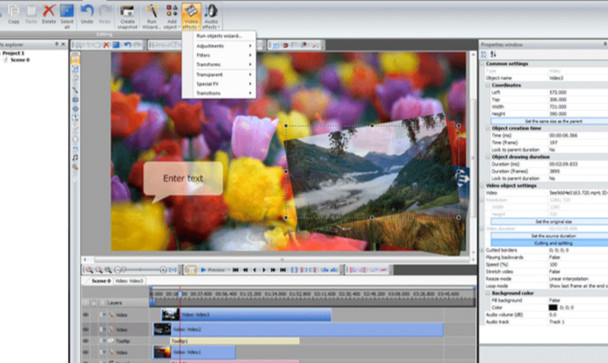Open the Audio effects dropdown
This screenshot has width=608, height=363.
(211, 16)
